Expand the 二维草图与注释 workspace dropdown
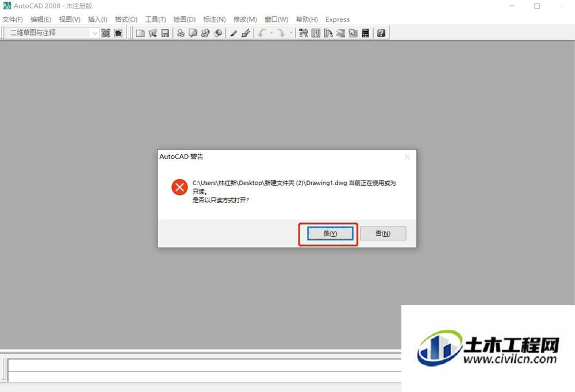This screenshot has height=392, width=575. pyautogui.click(x=95, y=33)
